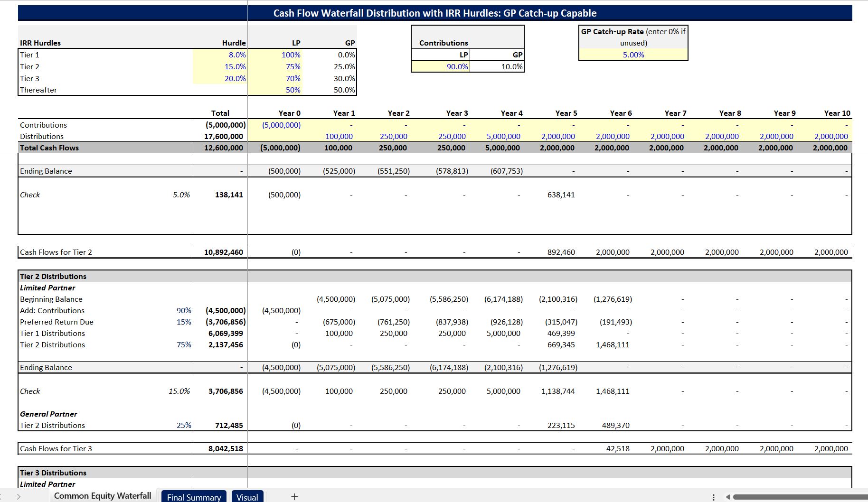Switch to the Final Summary sheet tab
Image resolution: width=868 pixels, height=502 pixels.
[x=193, y=497]
